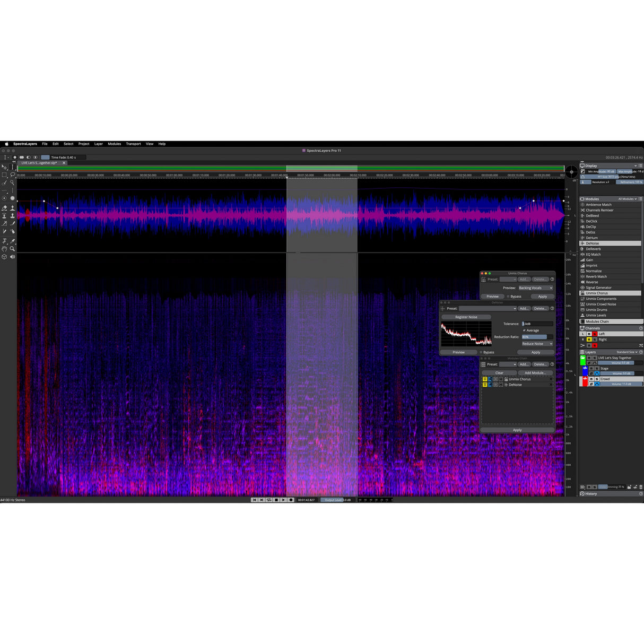Uncheck the Average checkbox in DeNoise

pyautogui.click(x=524, y=330)
